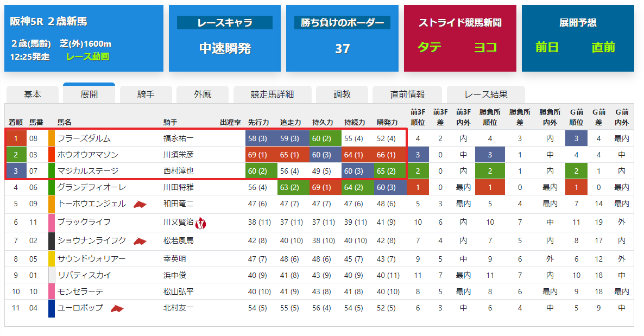Click red horse icon beside ユーロポップ
This screenshot has height=336, width=644.
[117, 308]
